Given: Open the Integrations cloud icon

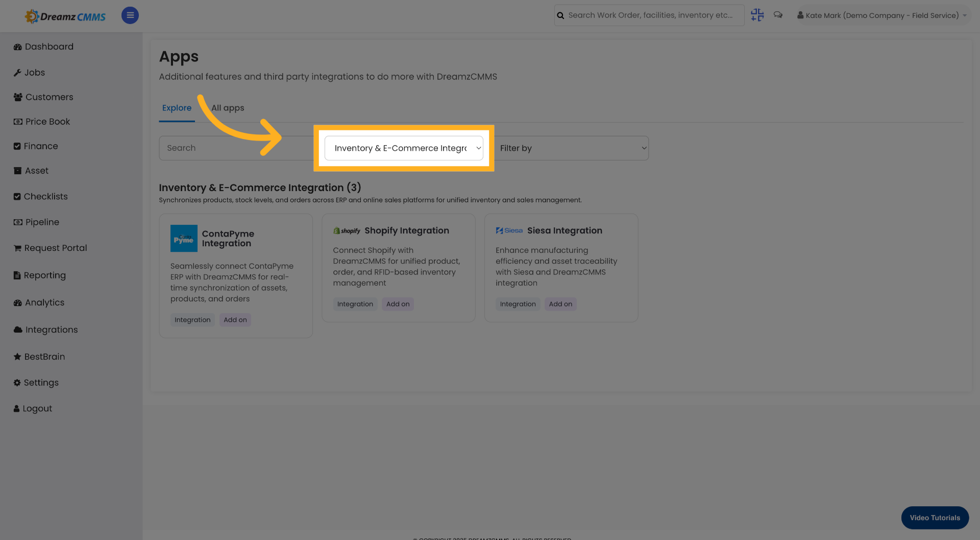Looking at the screenshot, I should (17, 330).
